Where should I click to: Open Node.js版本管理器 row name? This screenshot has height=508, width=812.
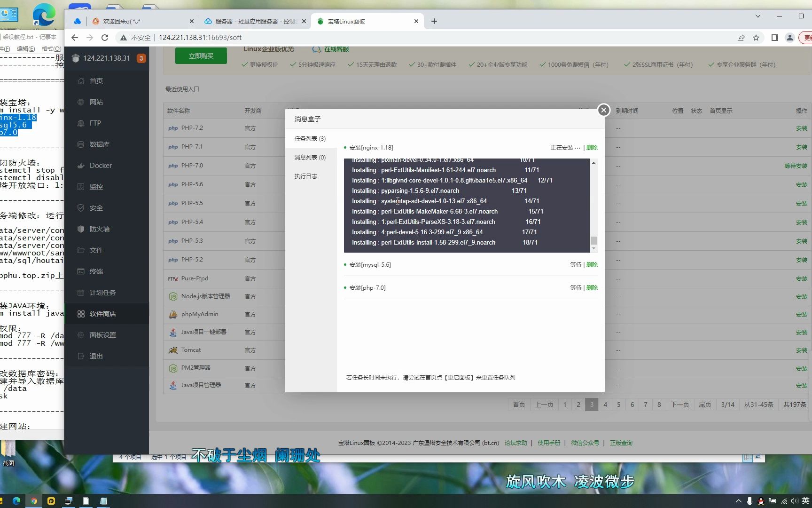[x=205, y=296]
